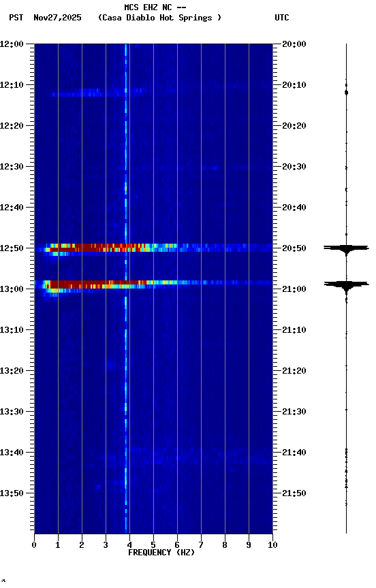Click the 20:30 UTC time label
The width and height of the screenshot is (376, 588).
point(294,167)
